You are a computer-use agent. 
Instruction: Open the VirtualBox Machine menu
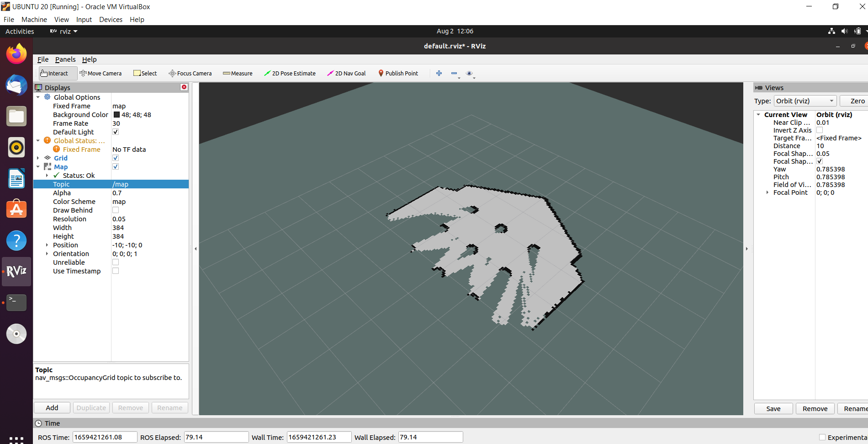[x=34, y=20]
